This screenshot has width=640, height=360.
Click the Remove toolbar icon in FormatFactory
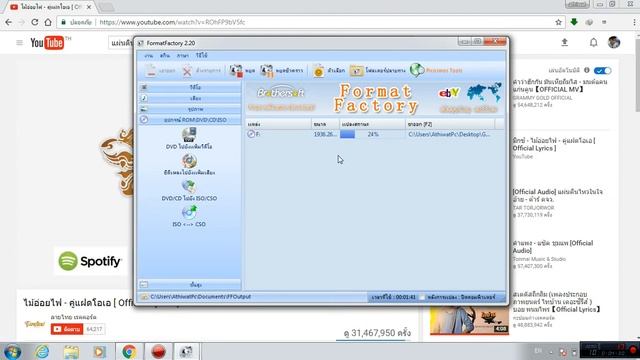[151, 71]
